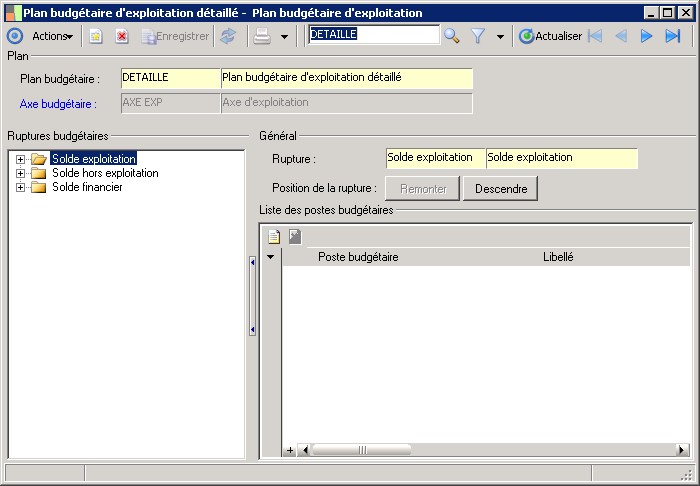This screenshot has width=700, height=486.
Task: Click the lower splitter collapse arrow
Action: coord(252,330)
